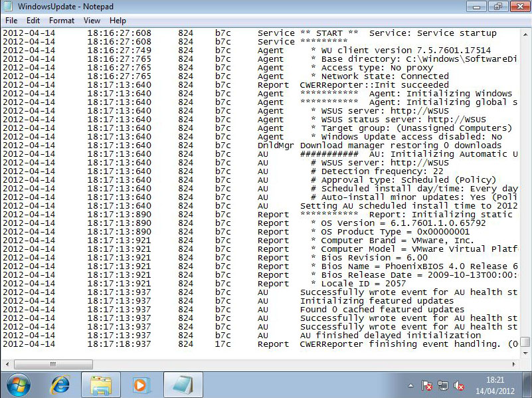This screenshot has height=398, width=532.
Task: Click 'Download manager restoring 0 downloads' text
Action: [400, 146]
